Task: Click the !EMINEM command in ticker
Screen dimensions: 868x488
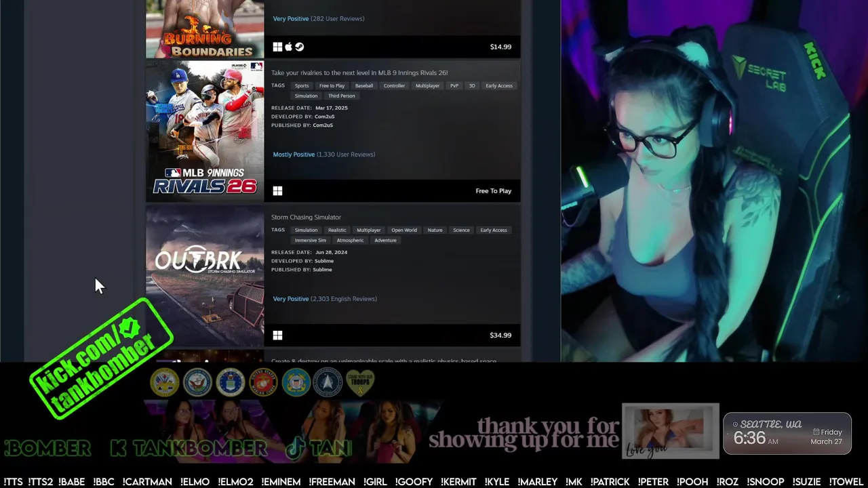Action: coord(281,482)
